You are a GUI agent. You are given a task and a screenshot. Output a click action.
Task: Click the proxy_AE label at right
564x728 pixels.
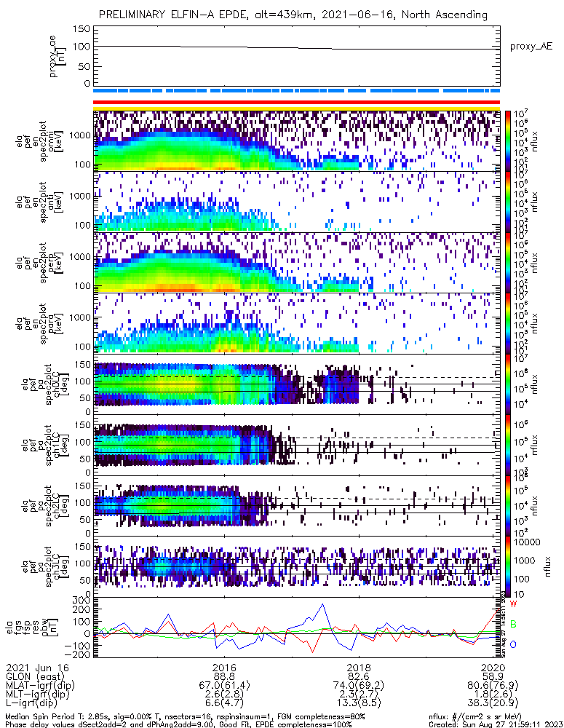coord(531,47)
